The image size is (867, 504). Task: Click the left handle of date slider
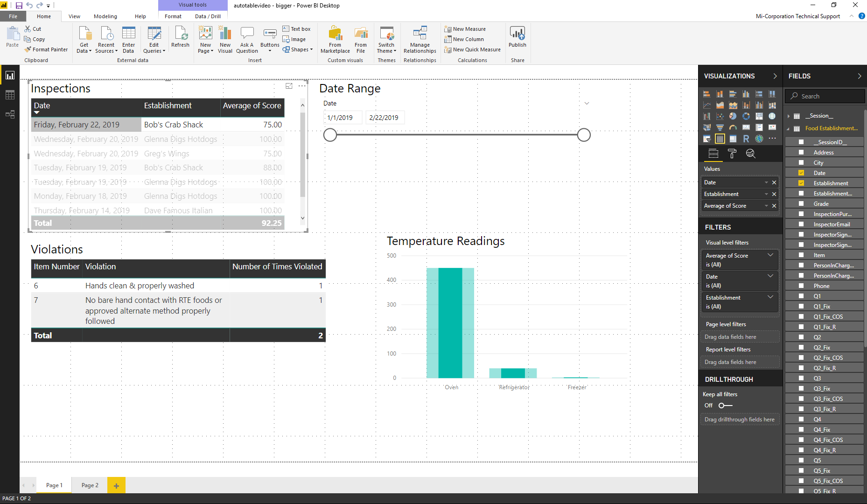[330, 135]
